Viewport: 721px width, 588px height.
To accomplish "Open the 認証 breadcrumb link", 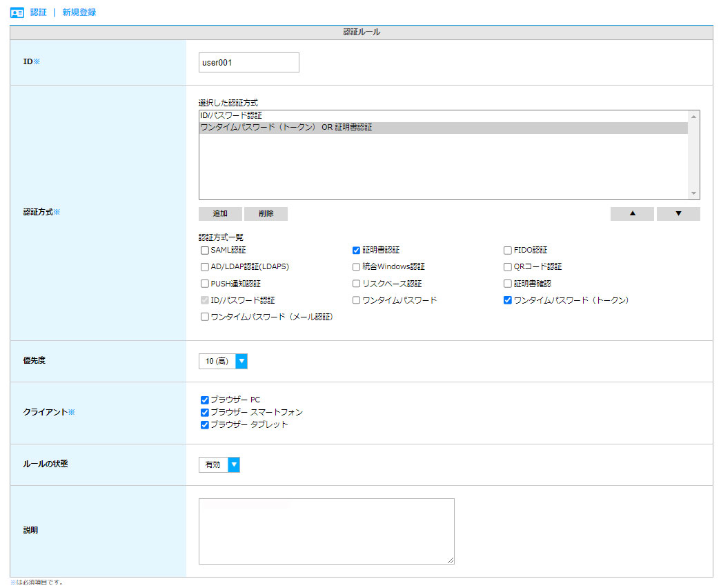I will [x=39, y=12].
